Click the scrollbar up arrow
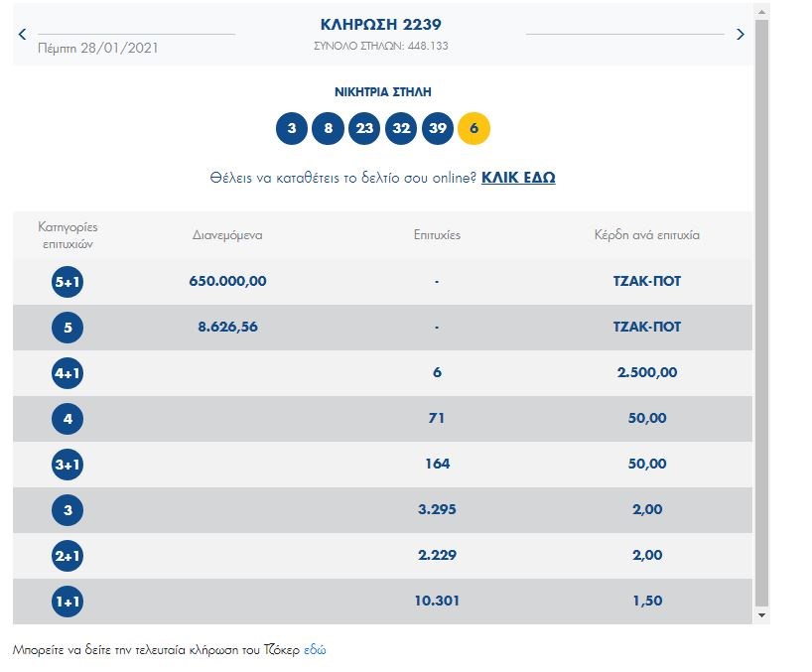The height and width of the screenshot is (672, 812). pos(761,10)
